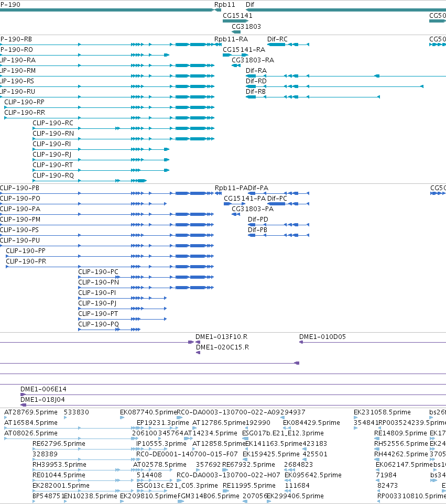Click the RE62796.5prime EST label
446x504 pixels.
pyautogui.click(x=59, y=444)
